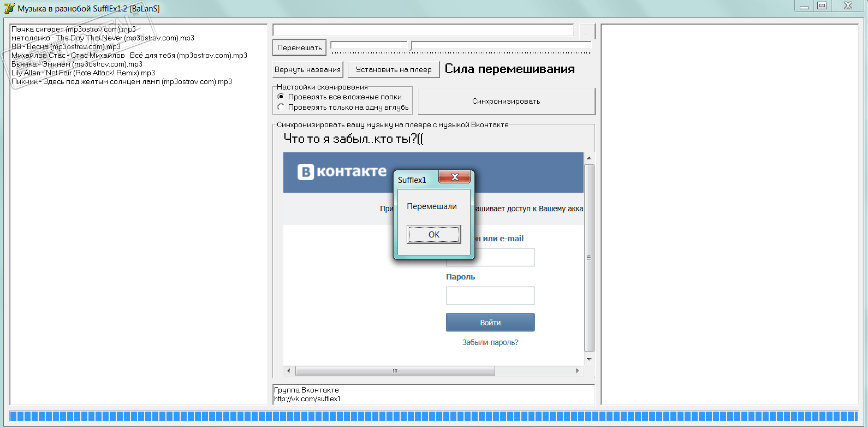Open the Забыли пароль? link
Screen dimensions: 868x428
tap(490, 342)
